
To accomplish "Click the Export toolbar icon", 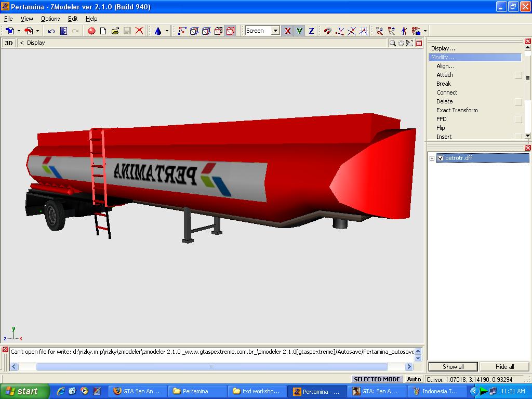I will point(29,31).
